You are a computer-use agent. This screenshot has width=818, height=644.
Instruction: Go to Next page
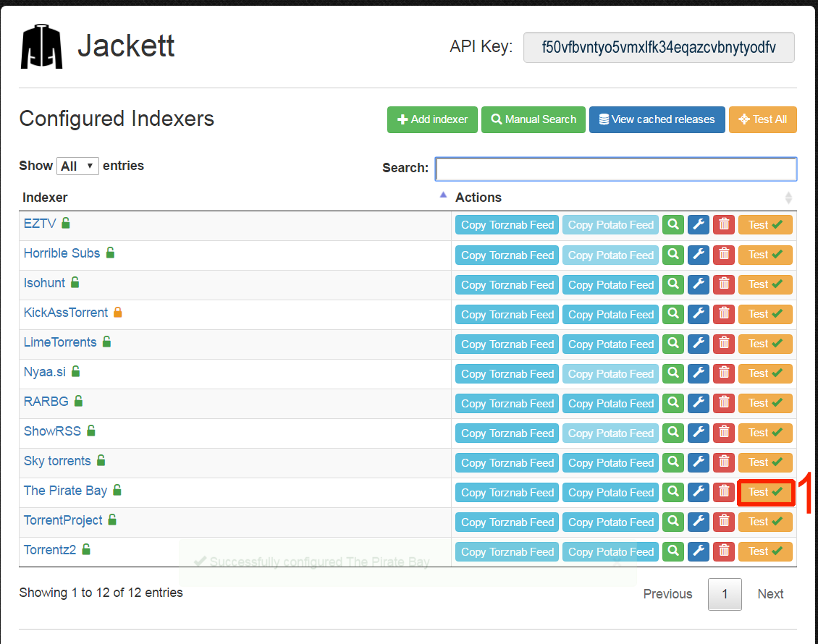[770, 594]
